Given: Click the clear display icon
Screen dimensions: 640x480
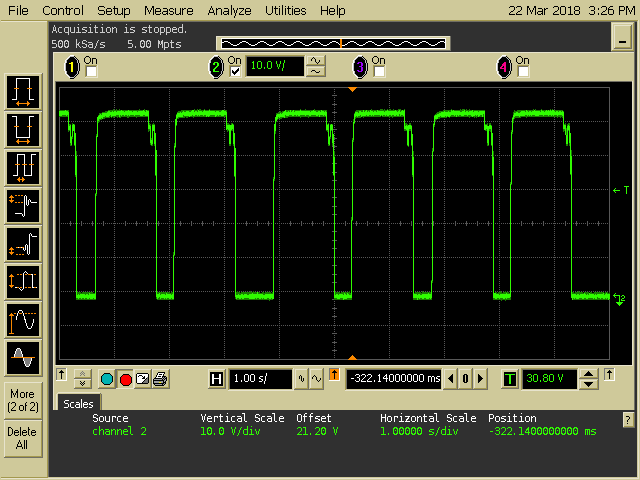Looking at the screenshot, I should click(x=142, y=379).
